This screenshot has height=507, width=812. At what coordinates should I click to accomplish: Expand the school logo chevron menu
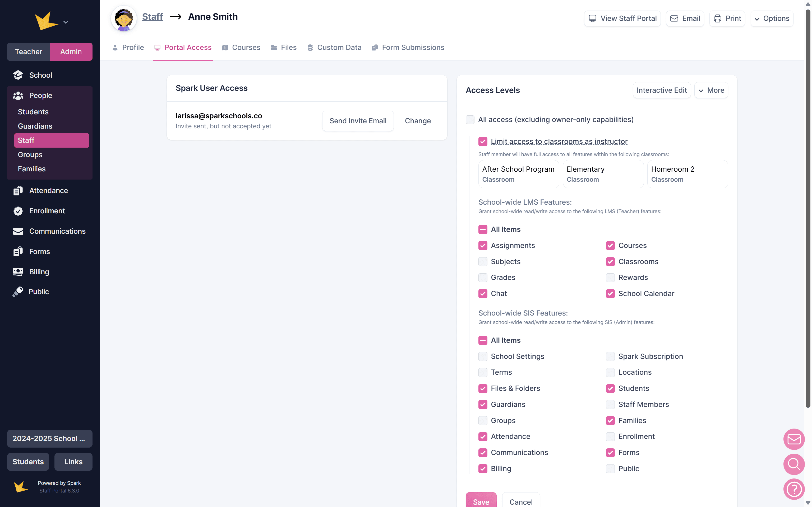(x=66, y=22)
